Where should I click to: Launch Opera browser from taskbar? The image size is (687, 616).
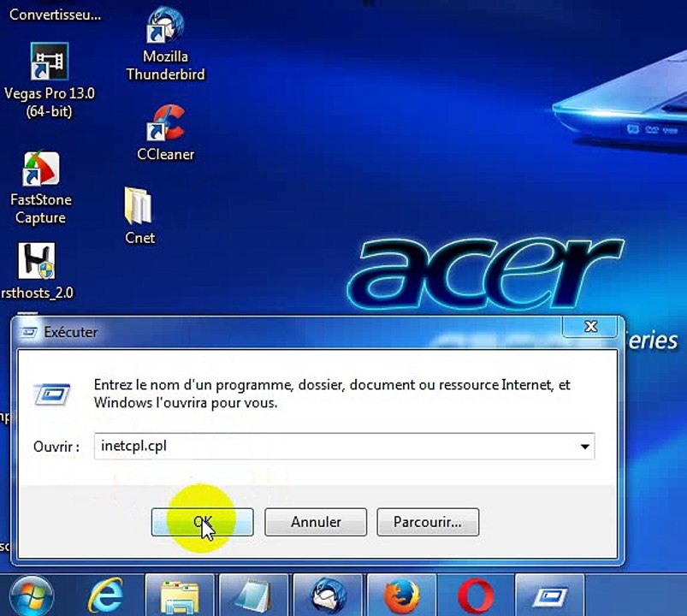(x=476, y=595)
